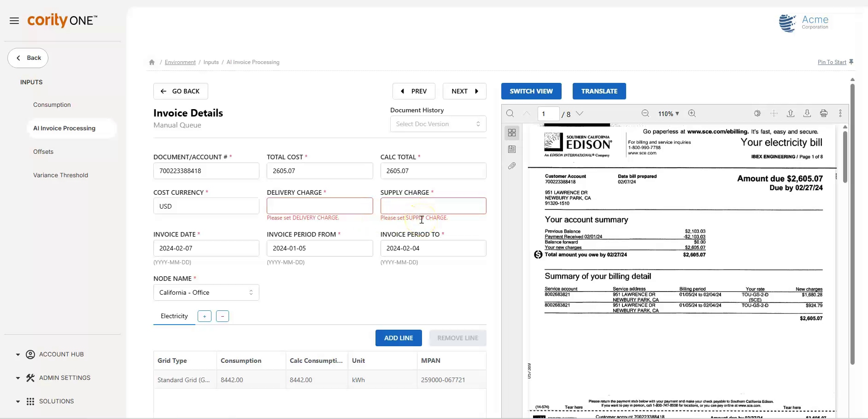Open the Environment breadcrumb link
This screenshot has width=868, height=419.
[180, 62]
